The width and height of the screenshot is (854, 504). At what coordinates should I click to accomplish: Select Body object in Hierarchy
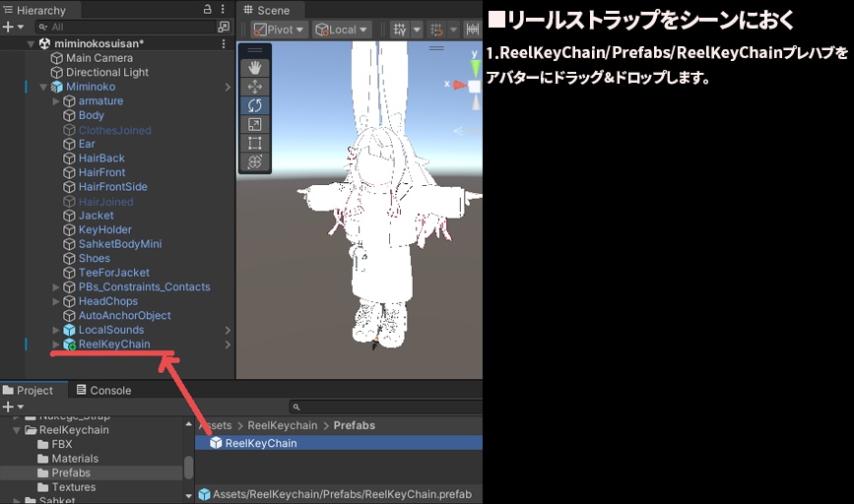(x=91, y=115)
